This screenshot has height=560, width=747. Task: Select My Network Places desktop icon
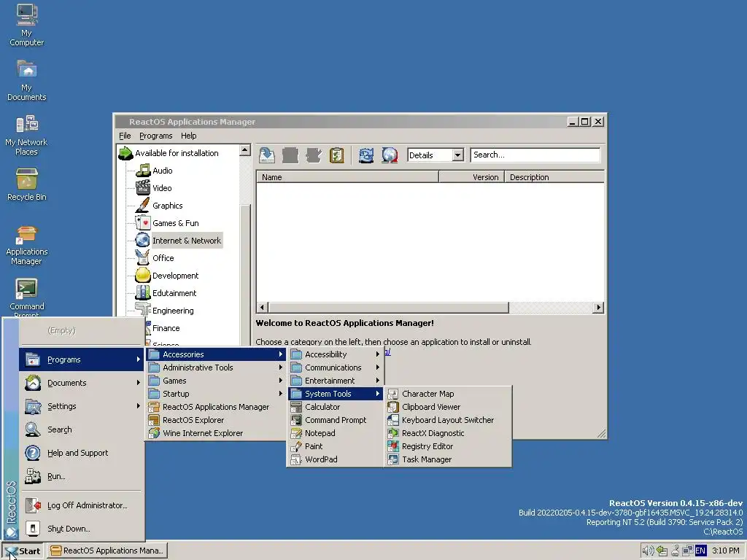(27, 135)
